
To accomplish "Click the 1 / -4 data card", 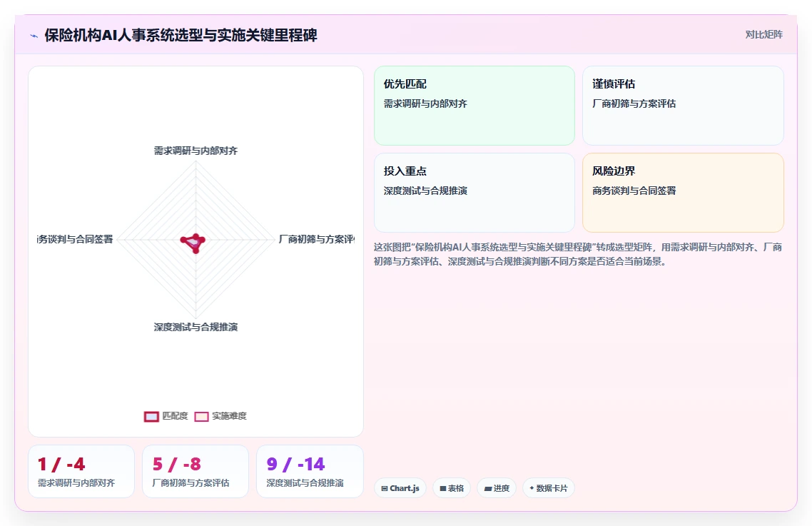I will tap(81, 471).
